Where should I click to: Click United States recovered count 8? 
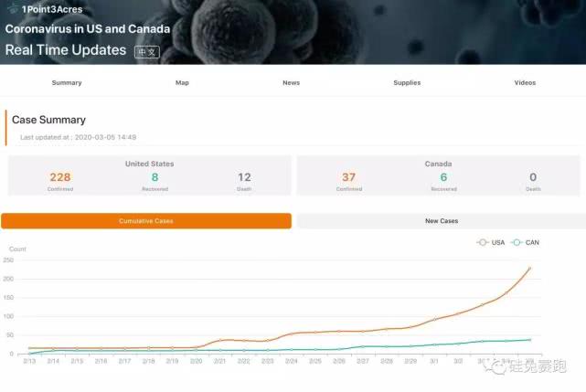coord(154,177)
